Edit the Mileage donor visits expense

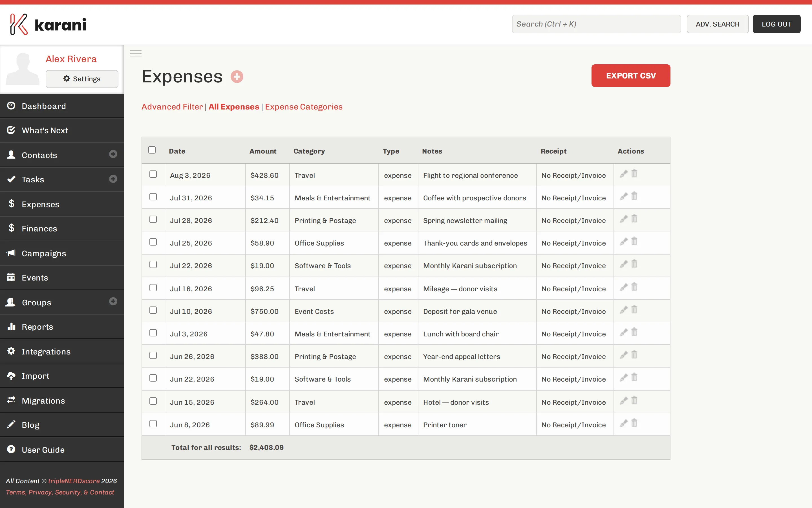[623, 287]
